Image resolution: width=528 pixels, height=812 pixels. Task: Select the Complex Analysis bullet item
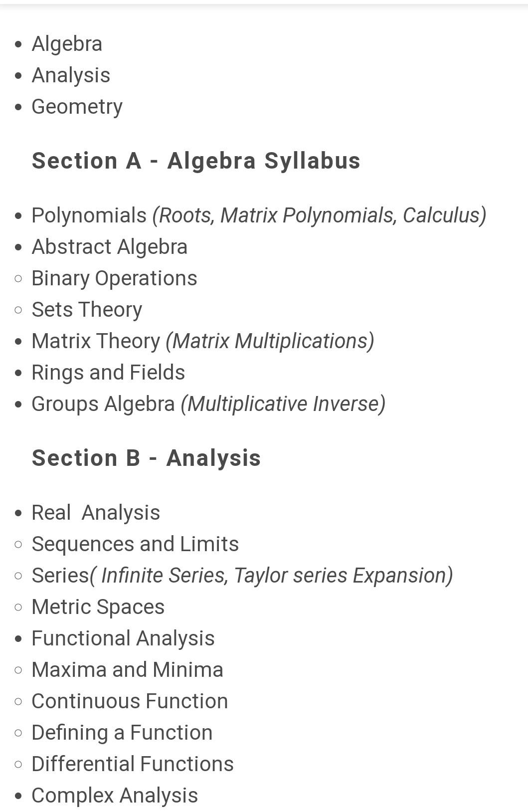115,796
